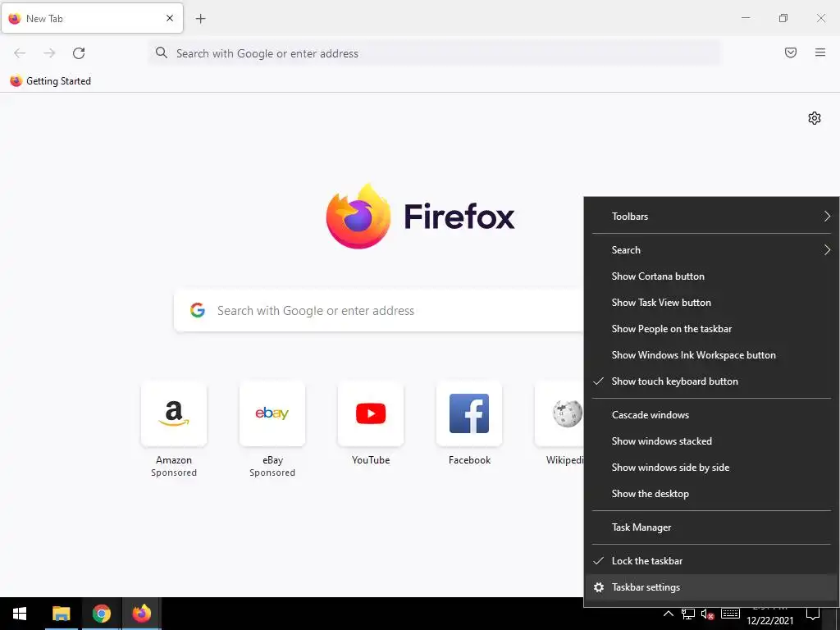Enable Show Task View button
Image resolution: width=840 pixels, height=630 pixels.
click(711, 303)
